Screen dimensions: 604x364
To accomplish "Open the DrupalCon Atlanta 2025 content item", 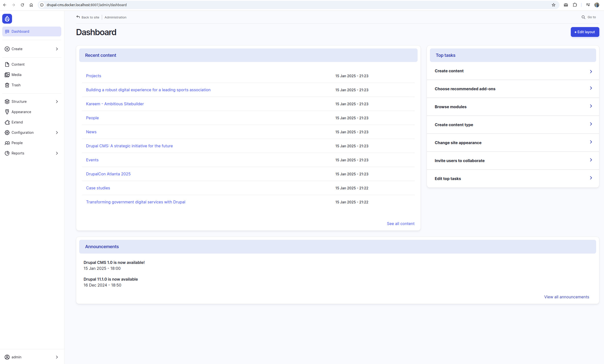I will (108, 173).
